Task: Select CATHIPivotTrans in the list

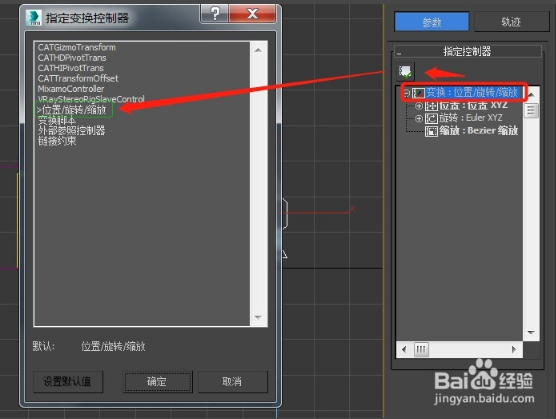Action: click(71, 68)
